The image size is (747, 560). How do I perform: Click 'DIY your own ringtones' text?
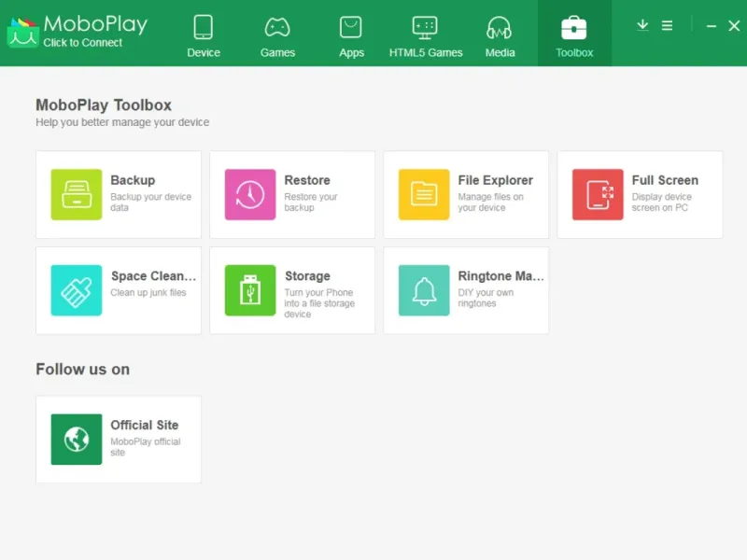tap(486, 298)
